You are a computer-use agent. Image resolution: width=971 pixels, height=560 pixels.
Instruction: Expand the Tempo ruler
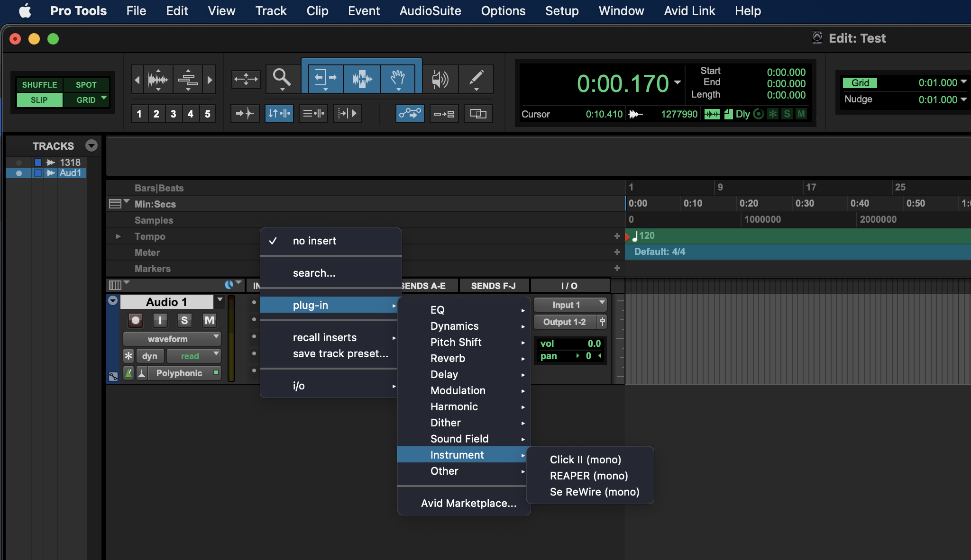[x=118, y=236]
